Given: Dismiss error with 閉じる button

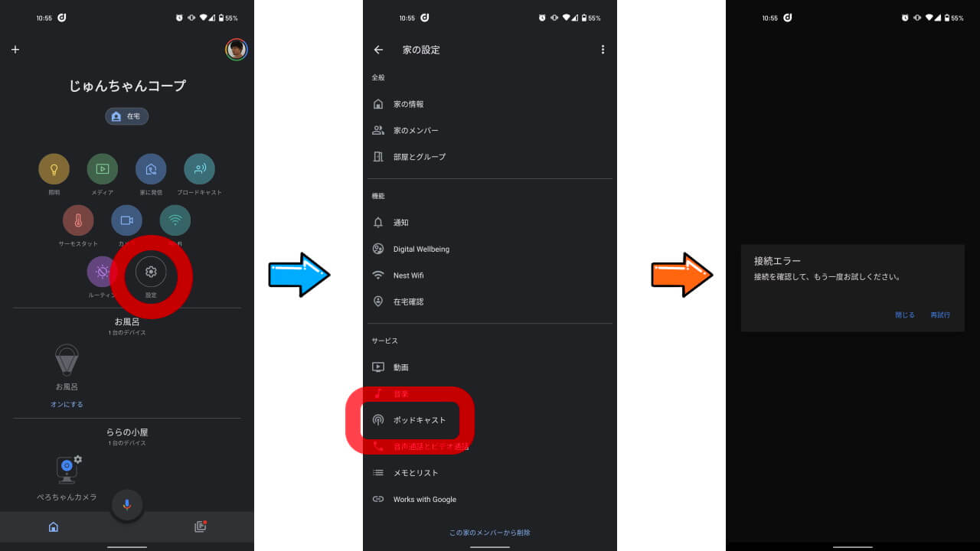Looking at the screenshot, I should point(905,315).
